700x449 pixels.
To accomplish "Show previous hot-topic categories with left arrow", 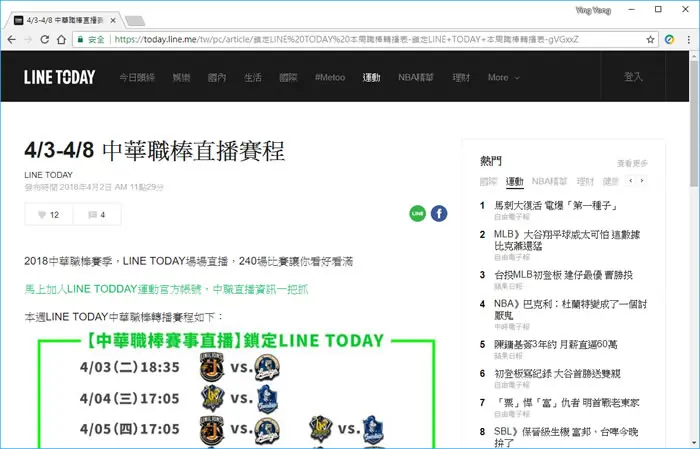I will coord(630,180).
